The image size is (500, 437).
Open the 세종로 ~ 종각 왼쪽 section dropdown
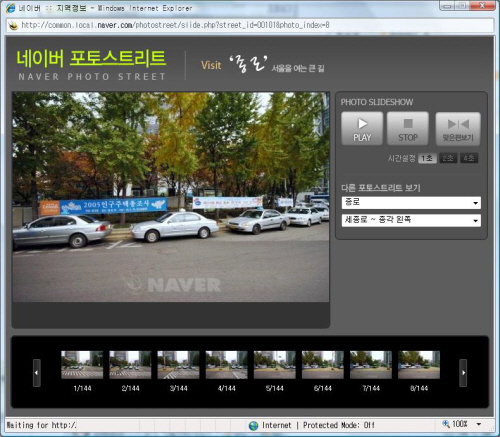point(411,220)
